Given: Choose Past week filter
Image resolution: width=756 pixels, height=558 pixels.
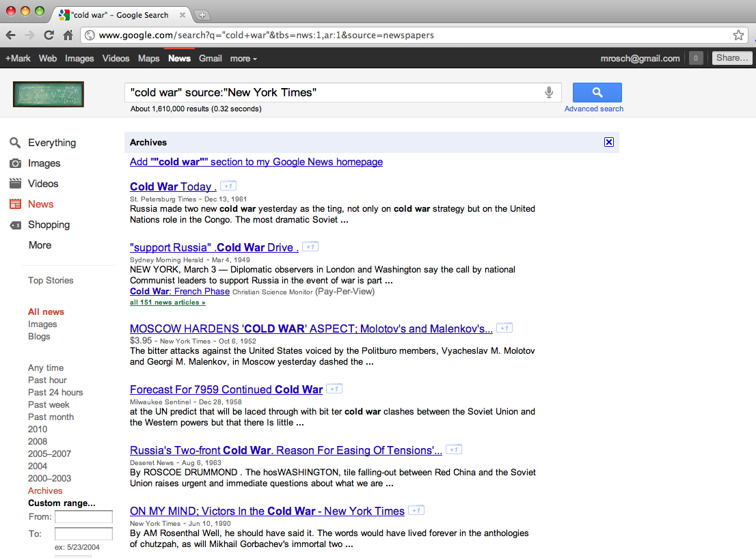Looking at the screenshot, I should coord(49,405).
